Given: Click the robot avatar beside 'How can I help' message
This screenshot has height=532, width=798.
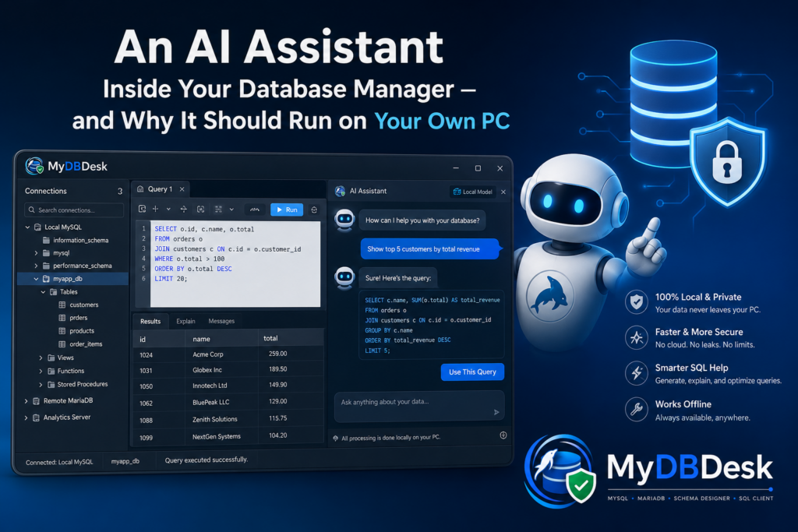Looking at the screenshot, I should coord(344,220).
